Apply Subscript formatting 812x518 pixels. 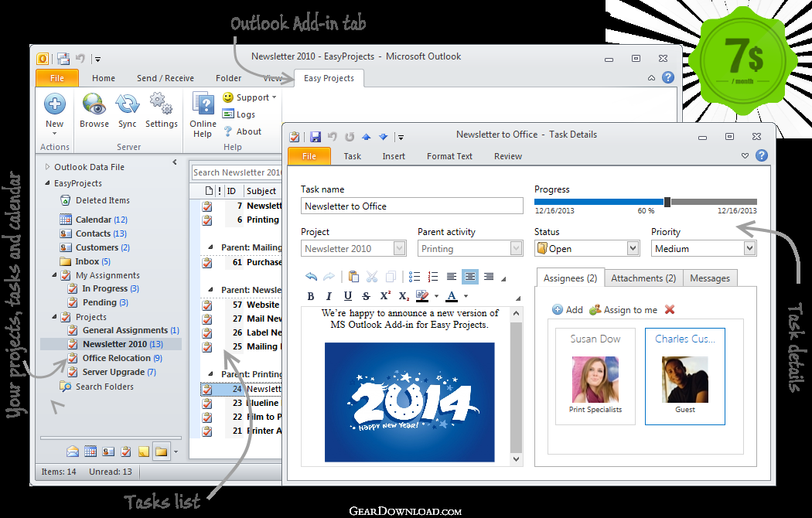tap(404, 296)
